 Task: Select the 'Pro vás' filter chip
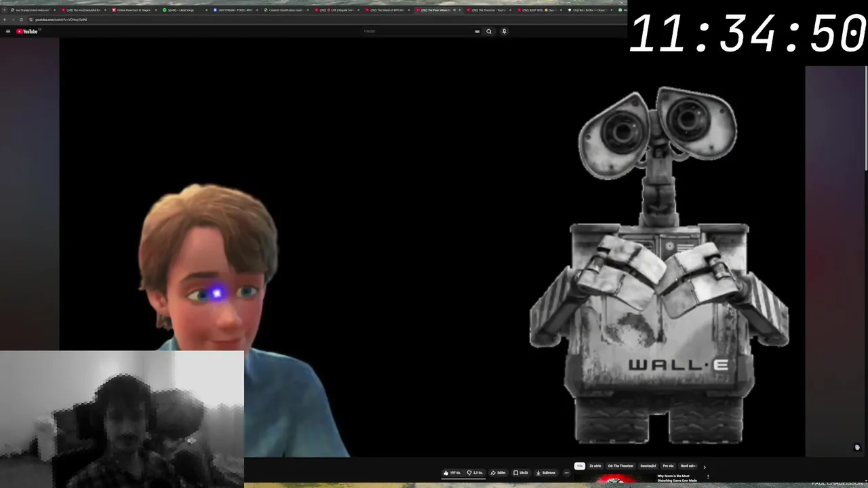pyautogui.click(x=668, y=466)
